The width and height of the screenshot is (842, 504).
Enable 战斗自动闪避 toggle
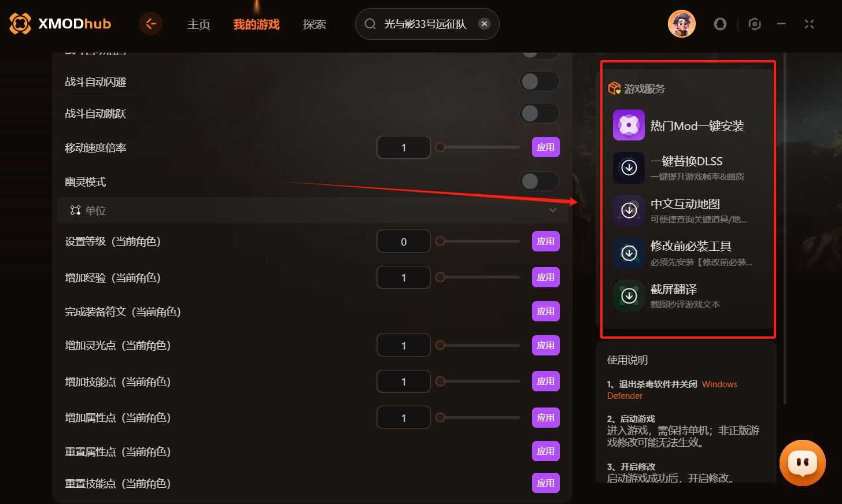click(540, 81)
